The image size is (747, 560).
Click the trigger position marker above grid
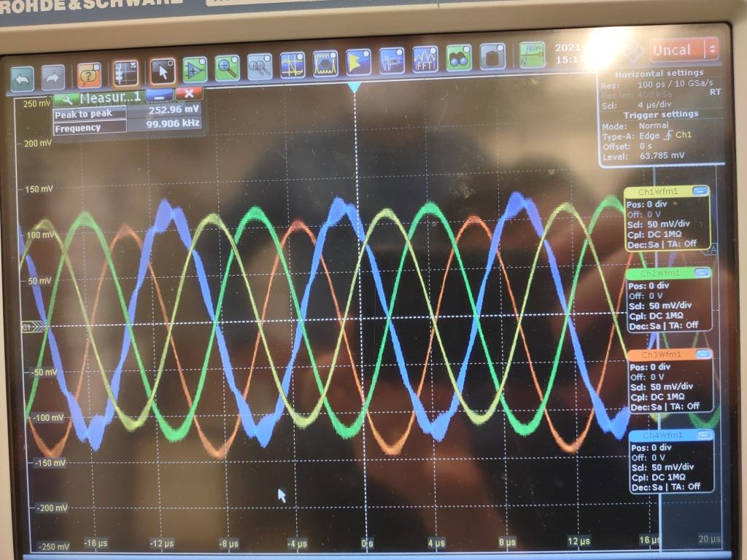coord(354,87)
